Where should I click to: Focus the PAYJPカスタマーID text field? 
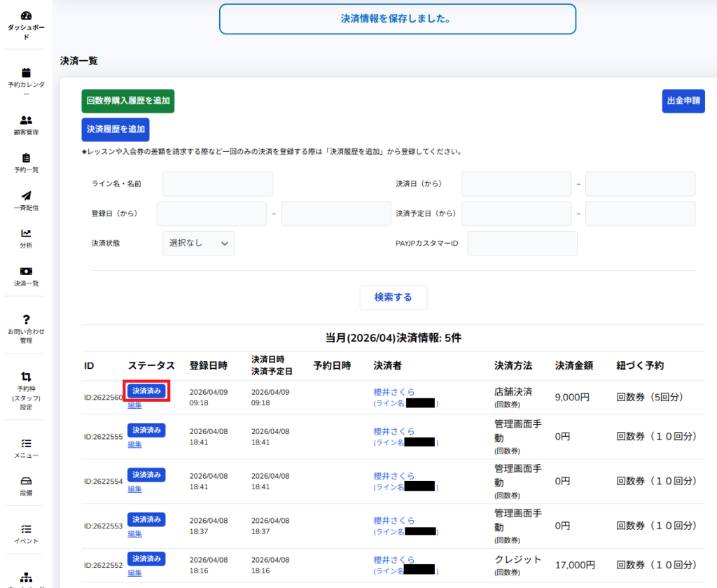coord(522,244)
